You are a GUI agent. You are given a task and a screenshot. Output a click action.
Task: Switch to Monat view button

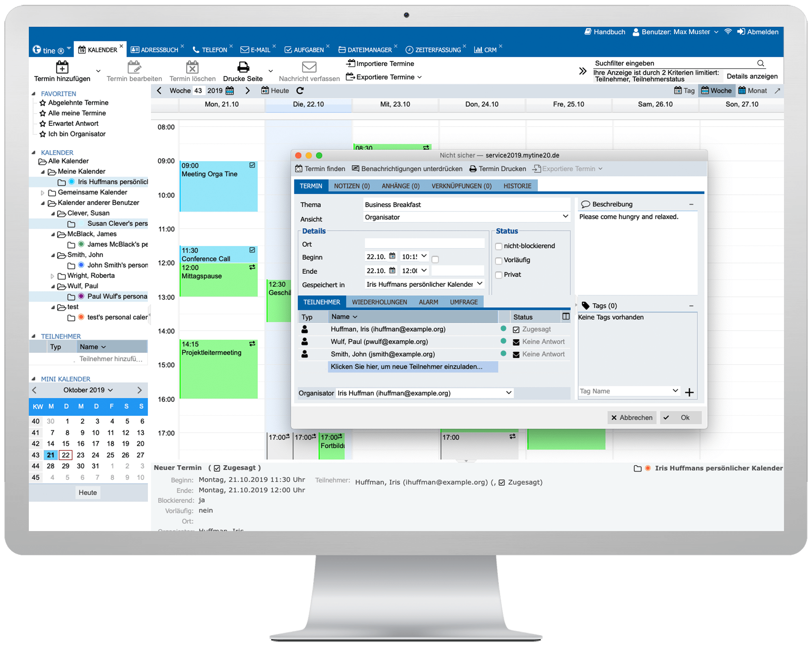[753, 91]
